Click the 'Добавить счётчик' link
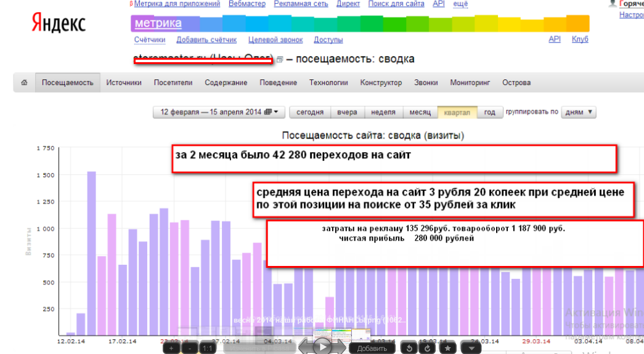Viewport: 644px width, 354px height. point(206,40)
